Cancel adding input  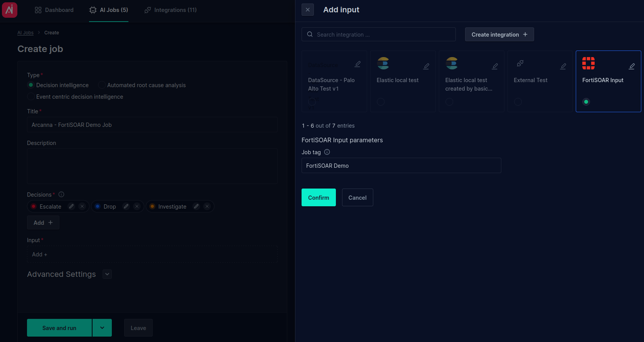pyautogui.click(x=357, y=197)
